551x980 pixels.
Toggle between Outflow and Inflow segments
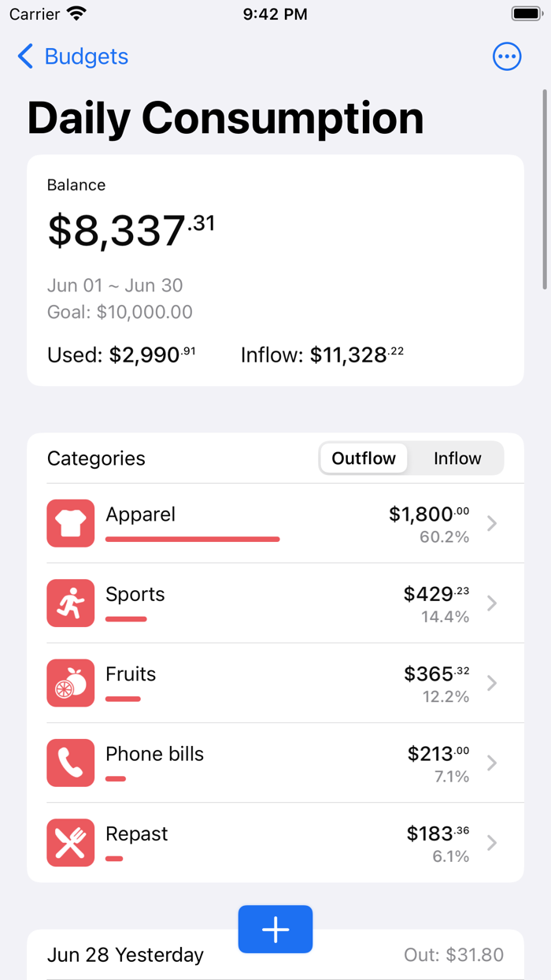(x=410, y=458)
